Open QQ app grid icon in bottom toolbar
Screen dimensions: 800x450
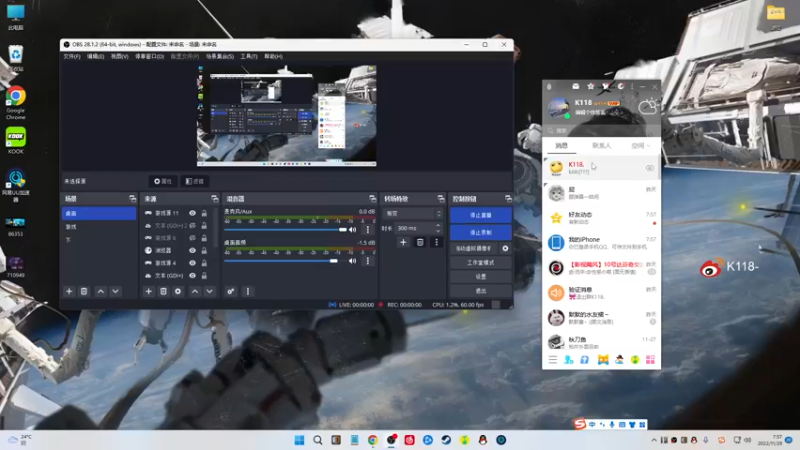click(651, 360)
